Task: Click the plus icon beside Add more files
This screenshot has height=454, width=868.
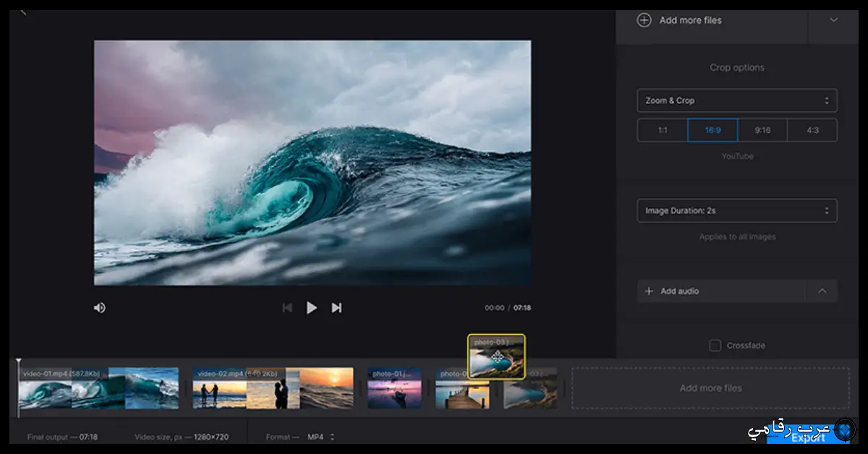Action: pos(643,20)
